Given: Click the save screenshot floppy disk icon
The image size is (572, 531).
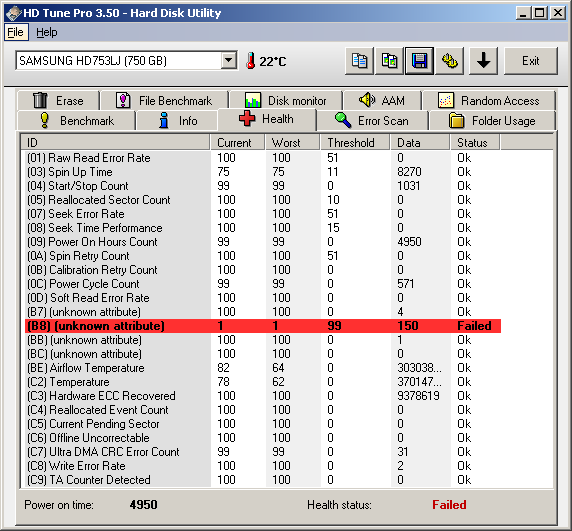Looking at the screenshot, I should click(x=419, y=61).
